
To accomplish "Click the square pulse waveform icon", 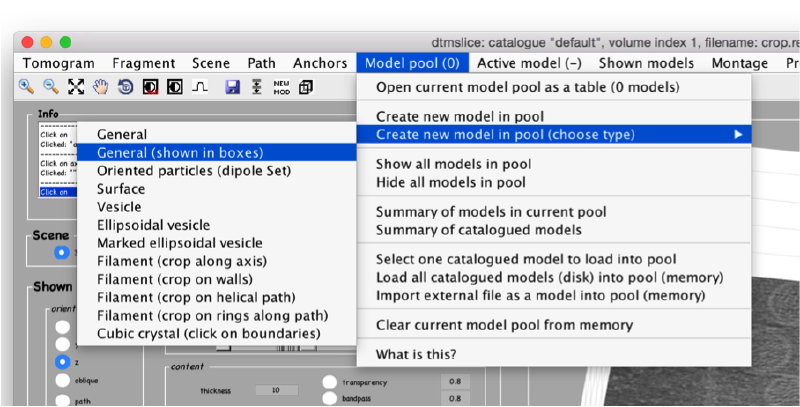I will (x=200, y=87).
